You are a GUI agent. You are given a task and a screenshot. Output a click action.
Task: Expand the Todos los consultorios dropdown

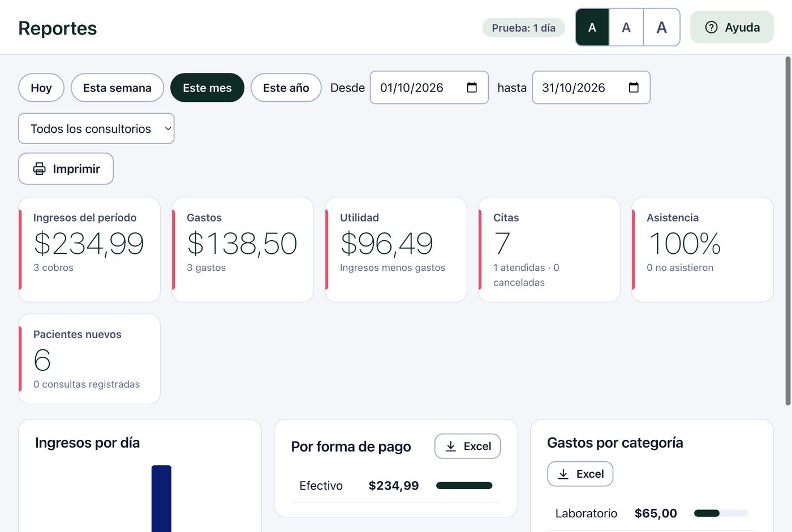[96, 128]
